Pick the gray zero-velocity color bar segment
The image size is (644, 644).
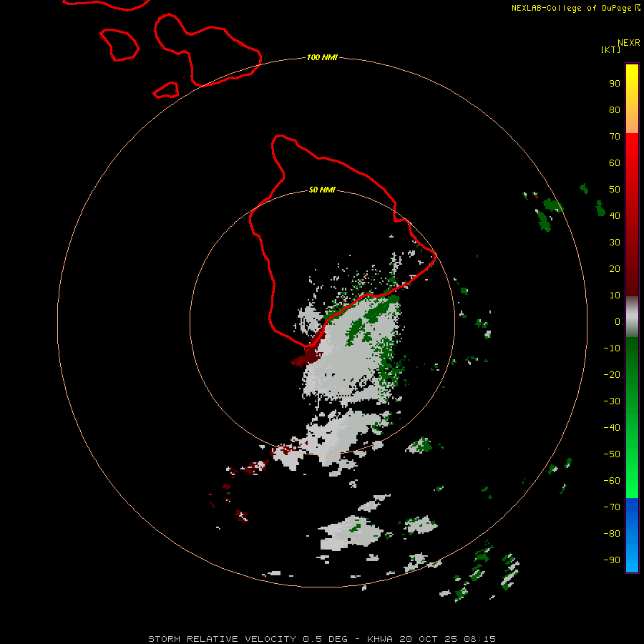tap(632, 317)
